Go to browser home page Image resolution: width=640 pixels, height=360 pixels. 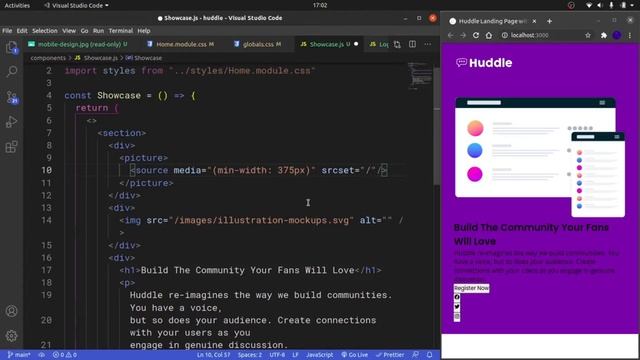point(489,36)
